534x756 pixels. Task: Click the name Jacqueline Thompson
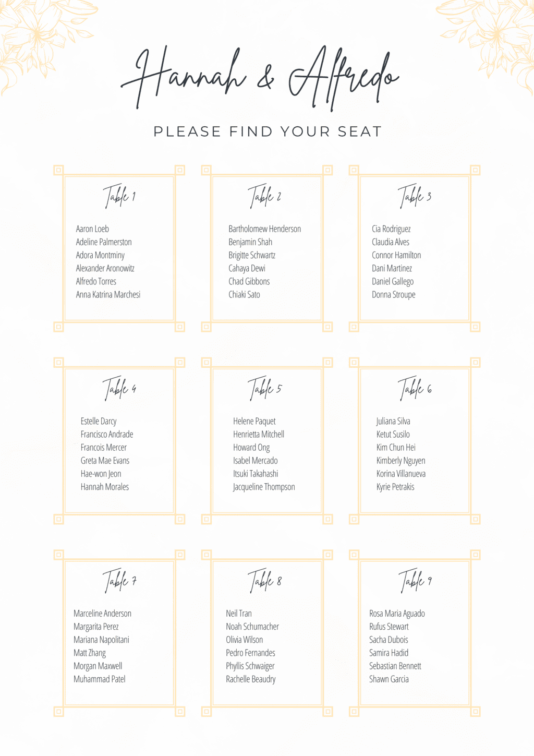click(264, 487)
